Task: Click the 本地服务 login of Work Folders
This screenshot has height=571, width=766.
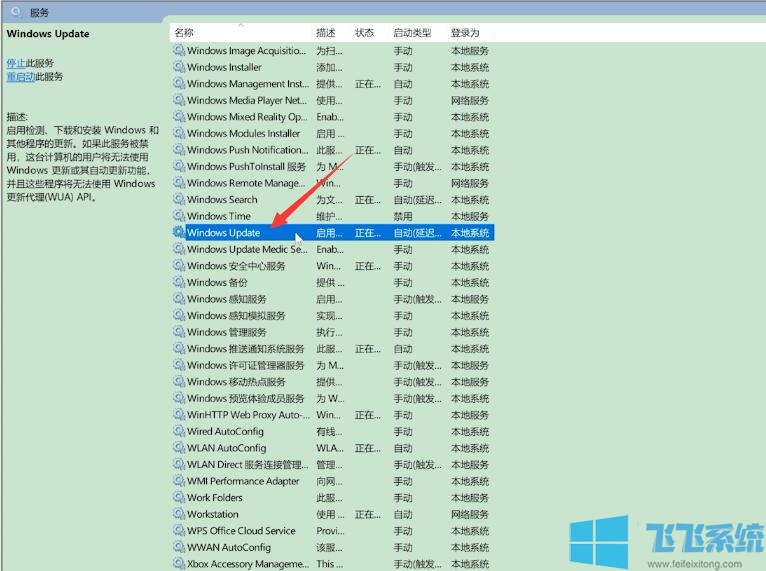Action: [470, 497]
